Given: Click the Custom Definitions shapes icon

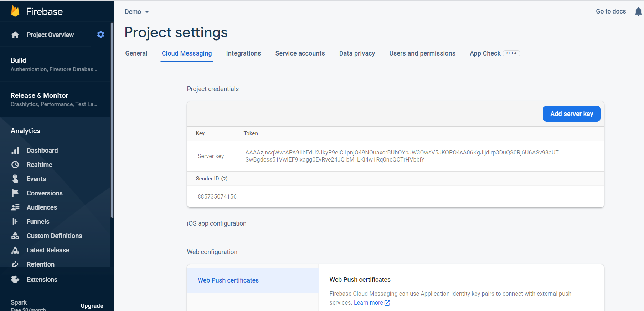Looking at the screenshot, I should coord(15,236).
